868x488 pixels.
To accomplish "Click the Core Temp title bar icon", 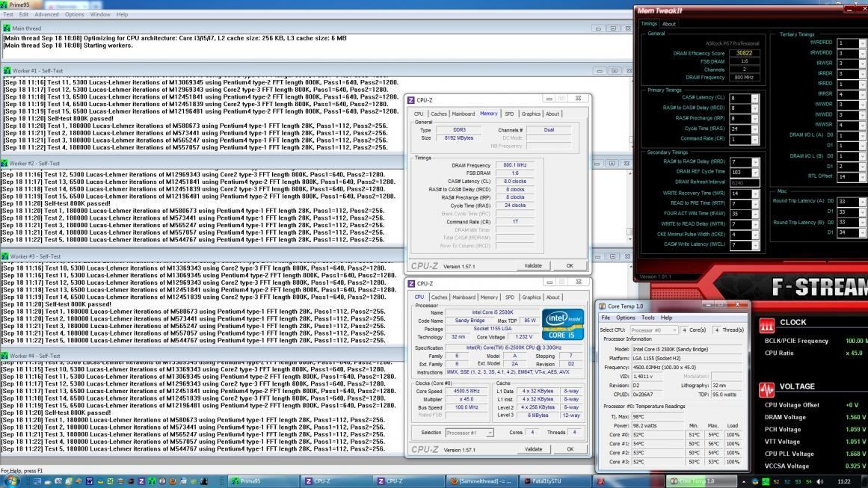I will (602, 306).
